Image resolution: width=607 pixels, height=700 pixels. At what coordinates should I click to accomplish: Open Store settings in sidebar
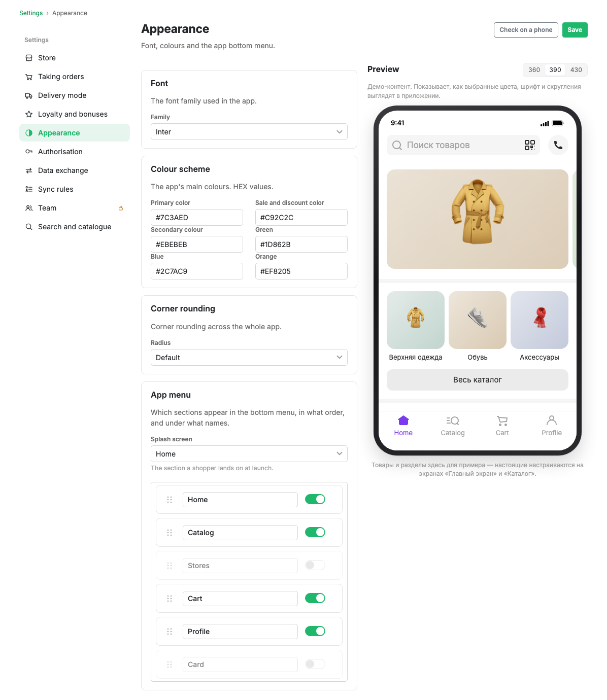pyautogui.click(x=75, y=58)
